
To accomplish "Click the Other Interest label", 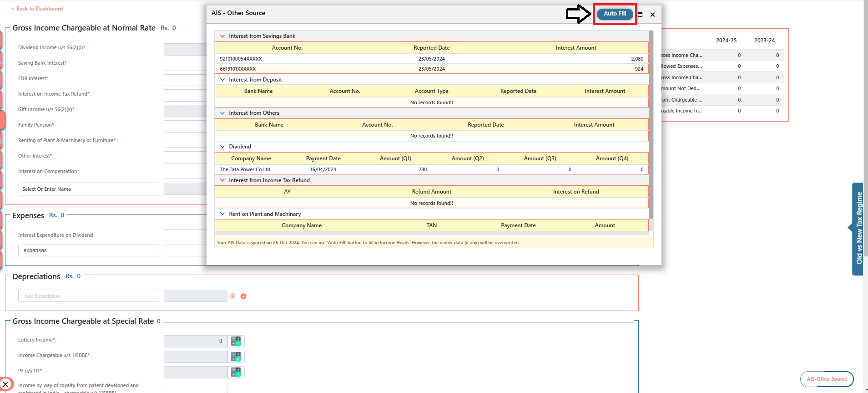I will (x=35, y=156).
